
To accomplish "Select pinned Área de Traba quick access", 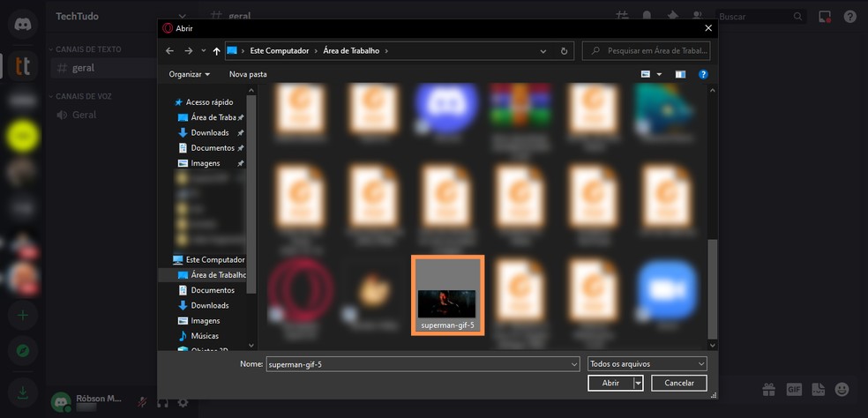I will [211, 117].
